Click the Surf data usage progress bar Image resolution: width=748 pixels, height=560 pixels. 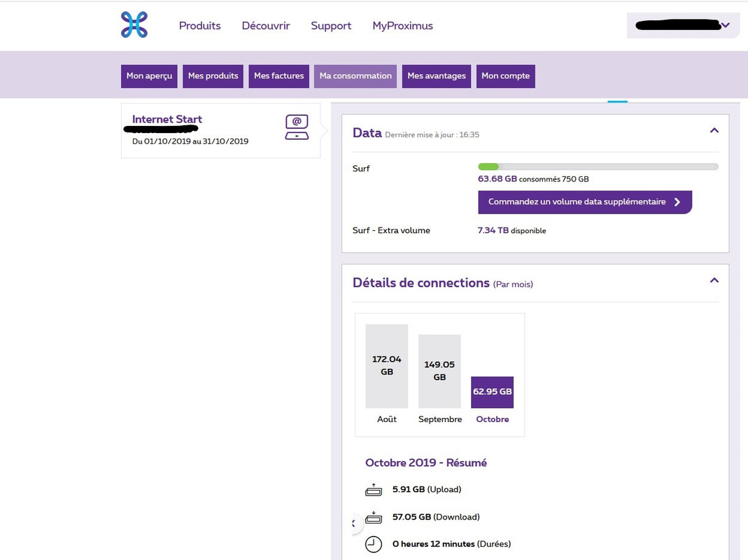[598, 167]
